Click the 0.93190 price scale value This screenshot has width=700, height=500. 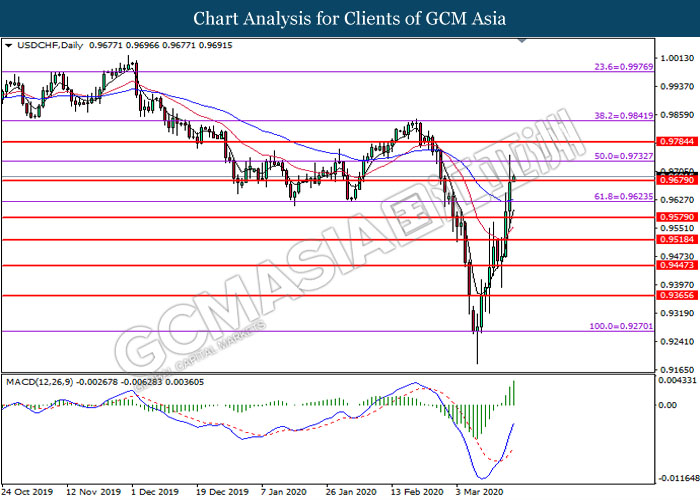(677, 313)
